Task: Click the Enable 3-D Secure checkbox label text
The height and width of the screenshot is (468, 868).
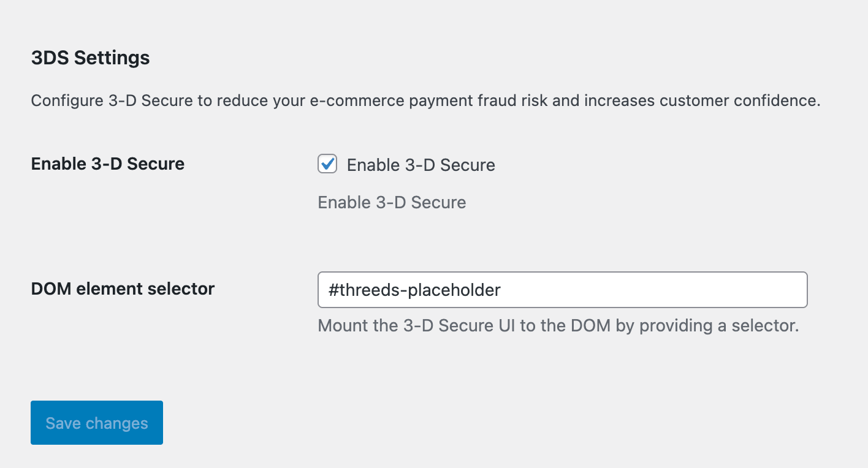Action: coord(421,164)
